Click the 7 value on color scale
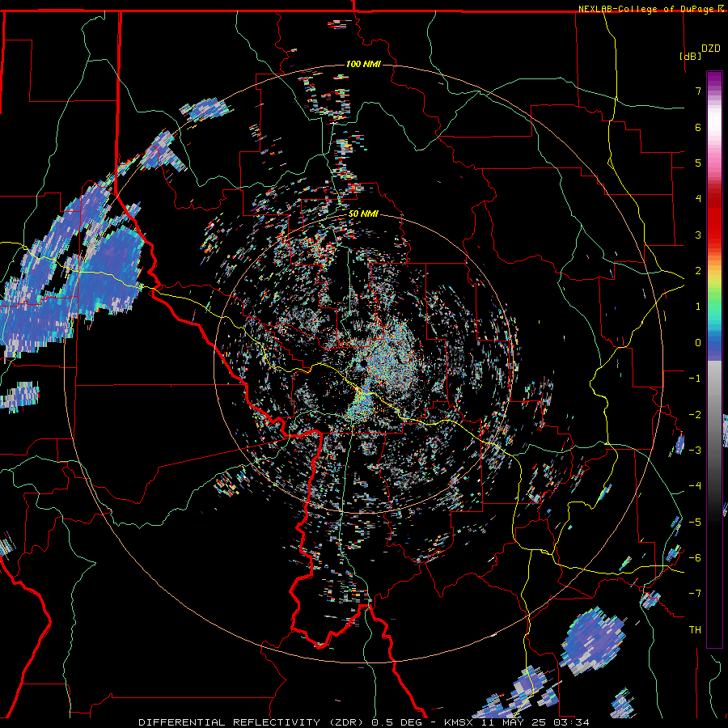Viewport: 728px width, 728px height. pos(698,91)
